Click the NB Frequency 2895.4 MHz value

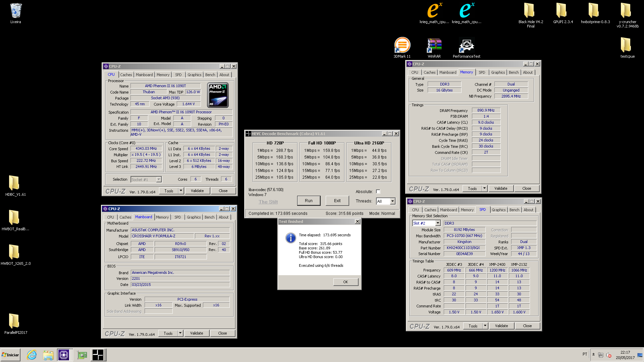click(x=511, y=96)
